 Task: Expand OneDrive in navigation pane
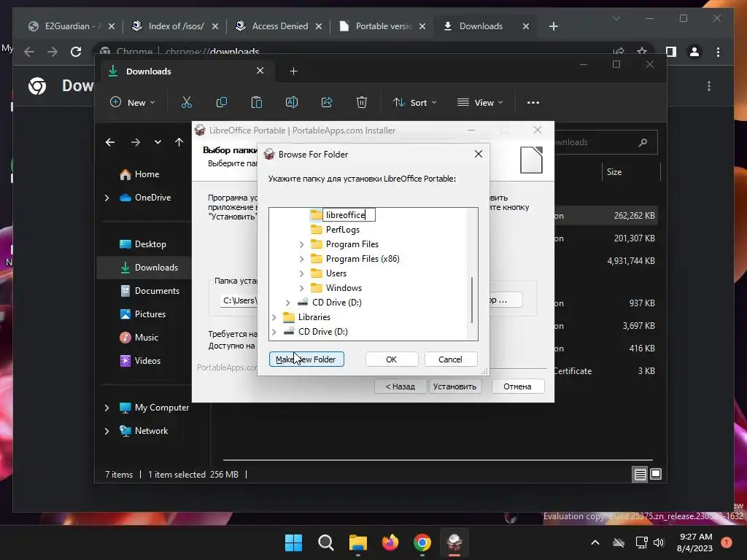pos(107,198)
